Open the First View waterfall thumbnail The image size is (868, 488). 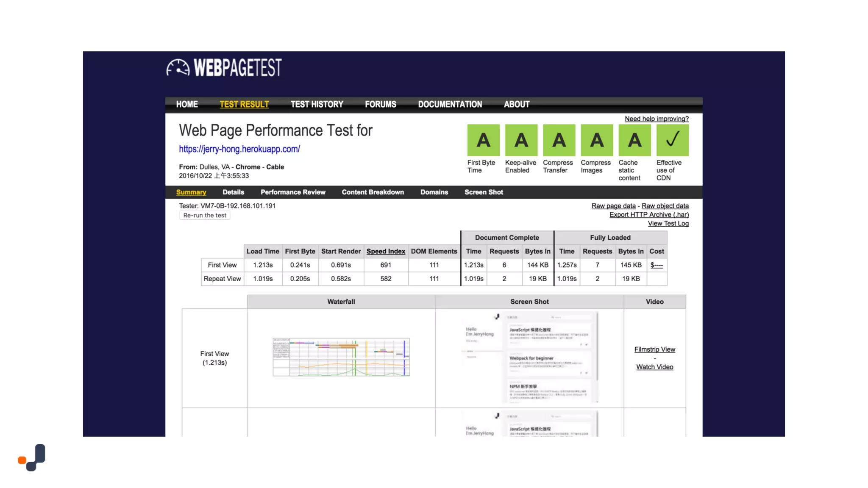pos(341,357)
